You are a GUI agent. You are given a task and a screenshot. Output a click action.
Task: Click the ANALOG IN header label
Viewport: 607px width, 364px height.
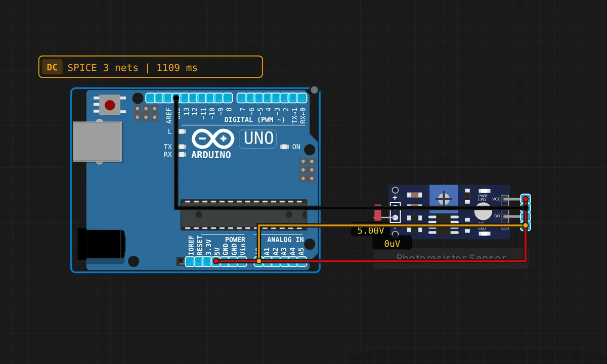tap(285, 240)
